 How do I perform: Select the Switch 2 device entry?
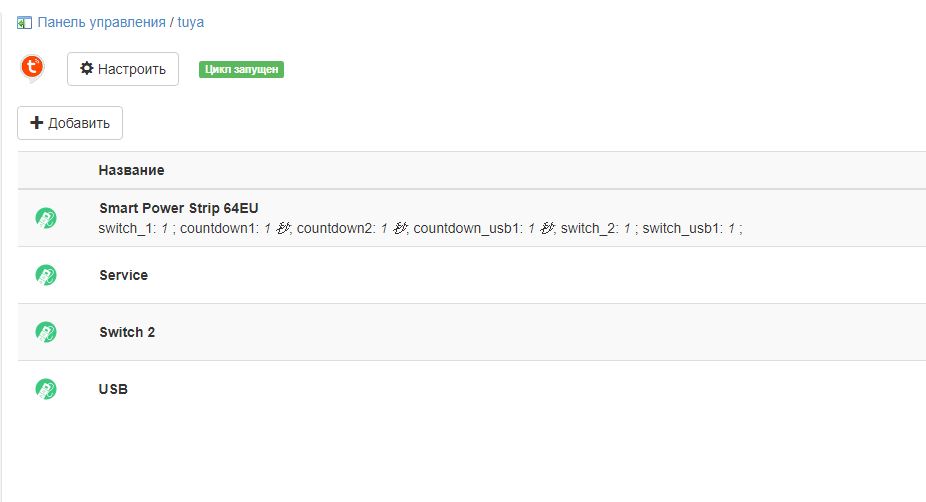click(127, 332)
